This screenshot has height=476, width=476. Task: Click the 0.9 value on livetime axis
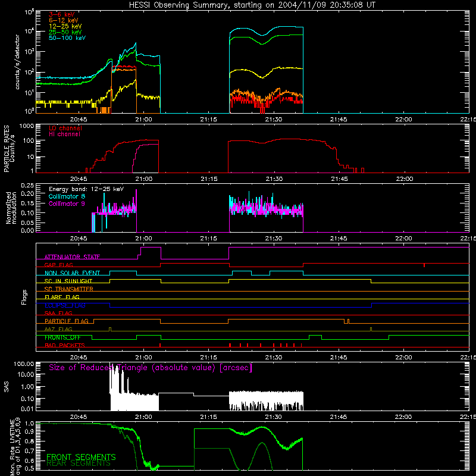[x=30, y=432]
